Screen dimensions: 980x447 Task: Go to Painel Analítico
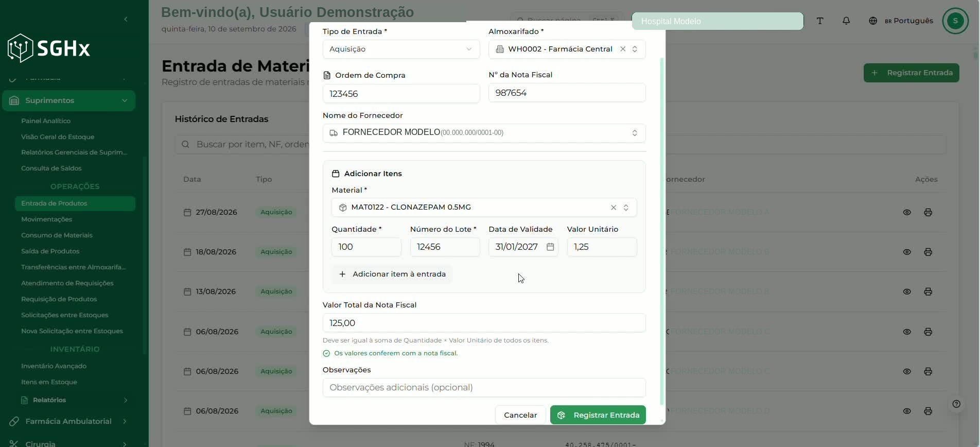pos(46,121)
